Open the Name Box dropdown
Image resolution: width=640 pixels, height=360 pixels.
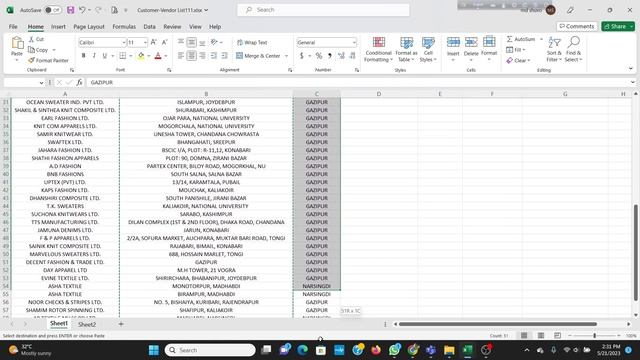[41, 82]
